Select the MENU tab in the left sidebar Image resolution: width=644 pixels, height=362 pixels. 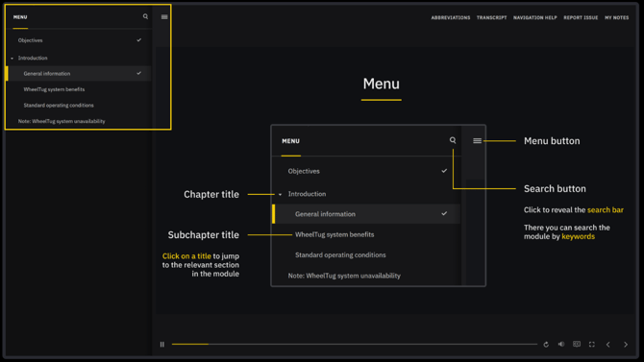(20, 17)
